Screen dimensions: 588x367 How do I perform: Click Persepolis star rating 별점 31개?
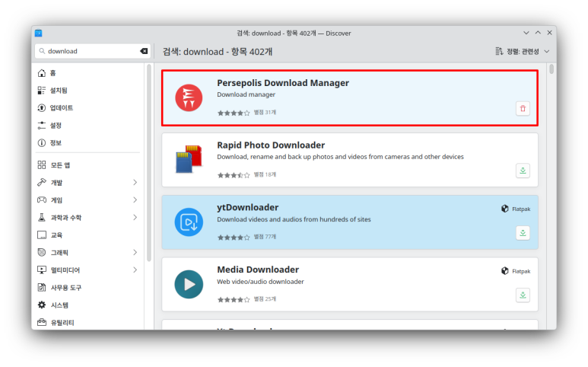pos(246,113)
